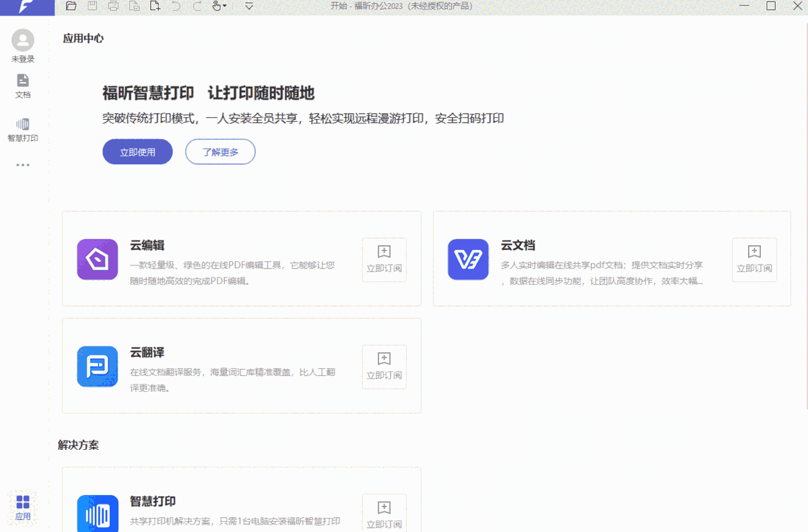Open a file using the folder icon
The image size is (808, 532).
(x=71, y=6)
